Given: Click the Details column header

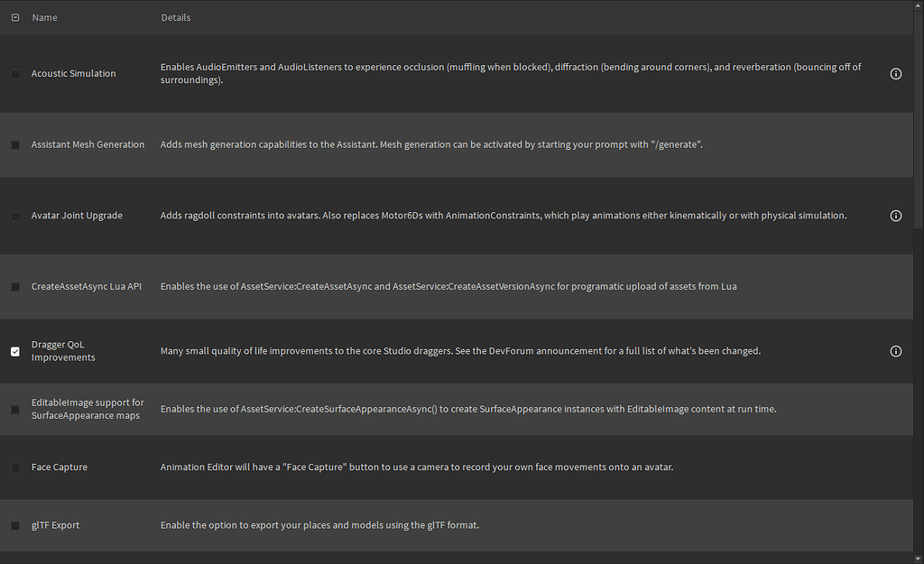Looking at the screenshot, I should [175, 16].
